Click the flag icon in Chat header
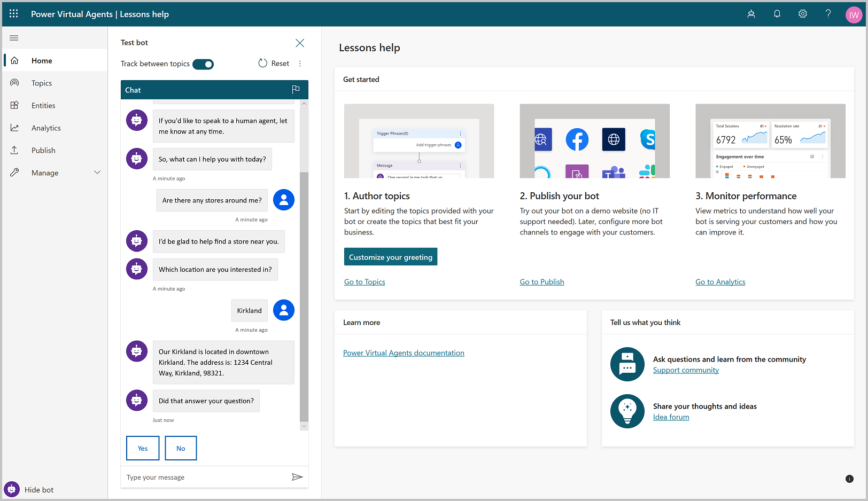 click(296, 90)
